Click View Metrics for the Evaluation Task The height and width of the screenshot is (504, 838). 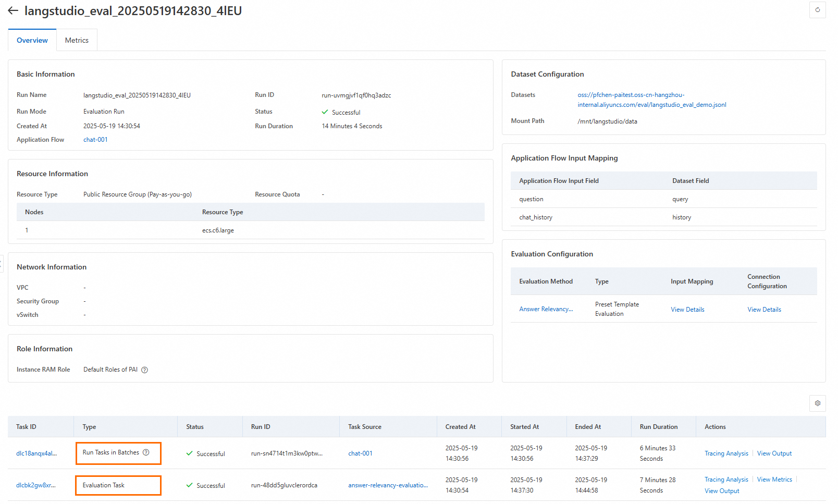(774, 480)
